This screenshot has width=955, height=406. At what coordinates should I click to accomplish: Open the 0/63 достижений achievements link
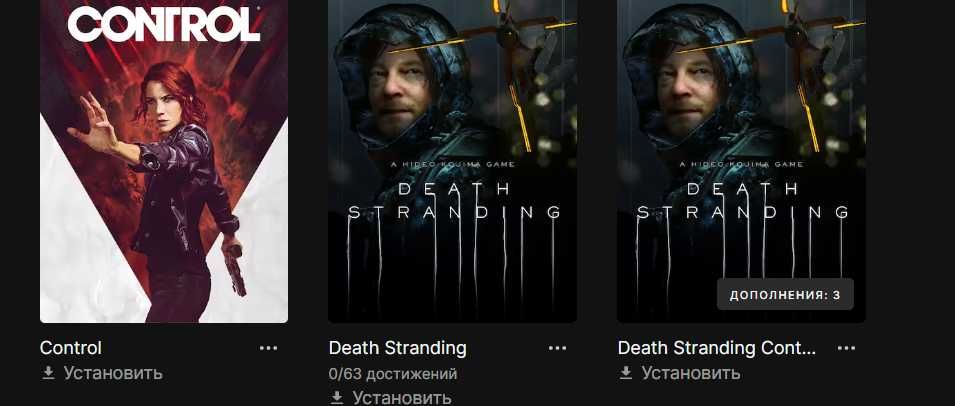393,373
